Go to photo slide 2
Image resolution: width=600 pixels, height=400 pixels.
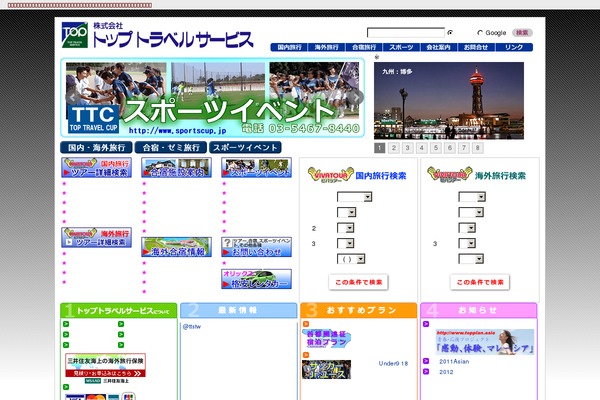[394, 148]
